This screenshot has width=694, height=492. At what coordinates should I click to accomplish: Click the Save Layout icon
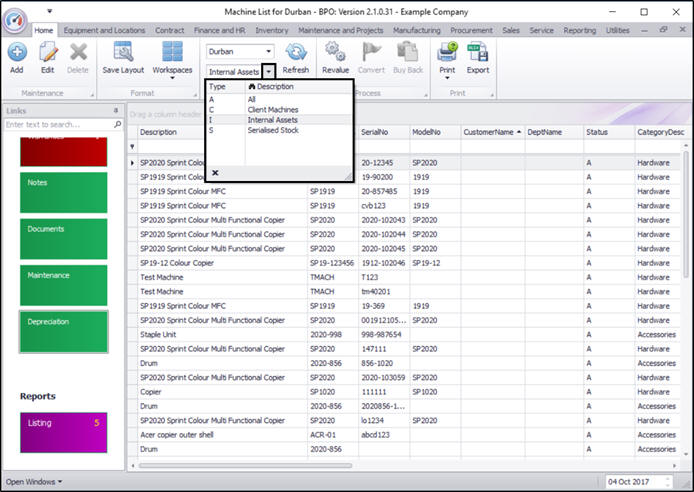[x=123, y=53]
